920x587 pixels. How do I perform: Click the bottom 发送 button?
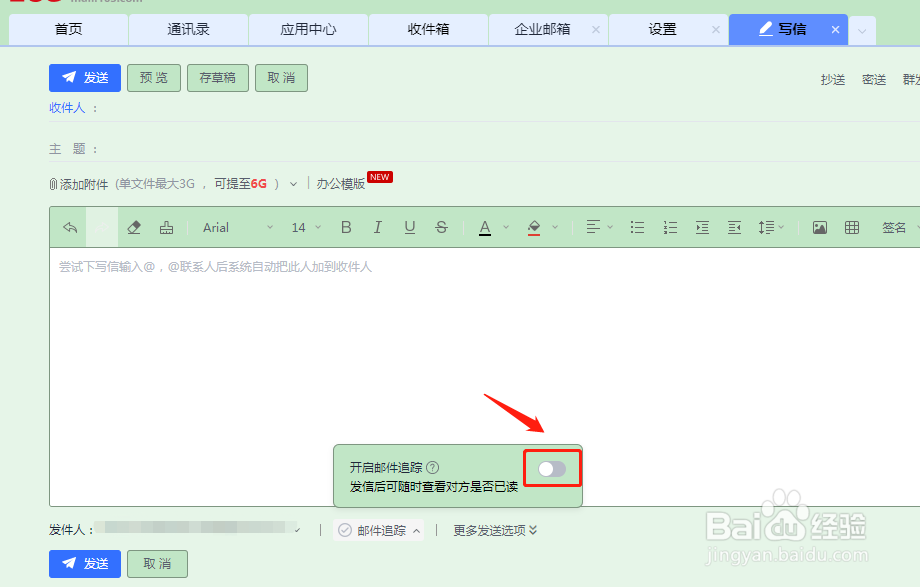(x=85, y=564)
